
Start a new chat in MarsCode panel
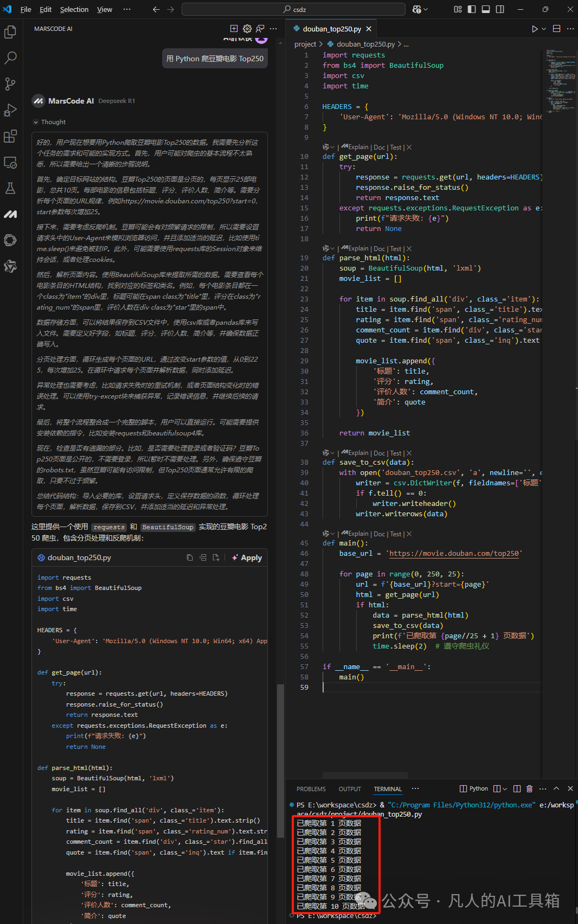(x=234, y=29)
